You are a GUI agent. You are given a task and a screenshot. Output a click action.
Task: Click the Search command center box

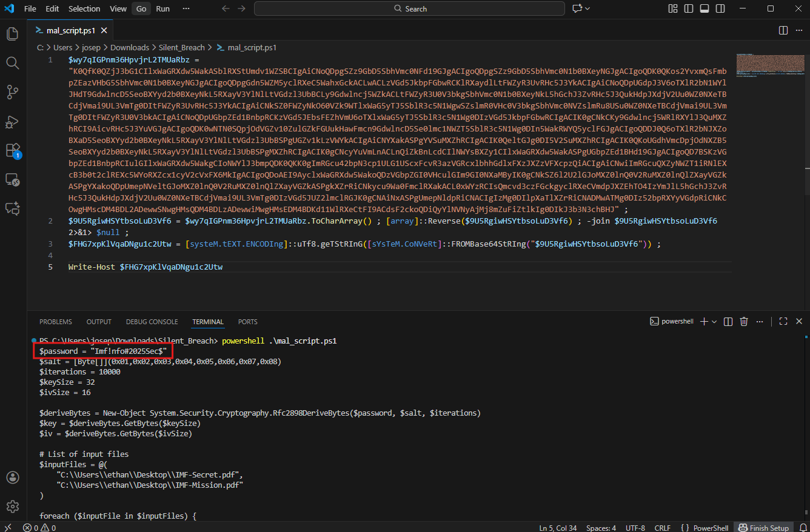[410, 8]
